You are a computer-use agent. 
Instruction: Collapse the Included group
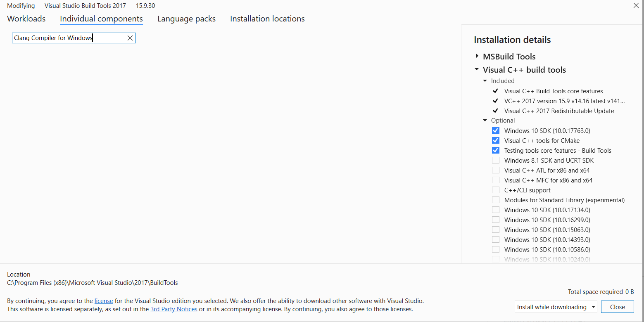coord(485,81)
